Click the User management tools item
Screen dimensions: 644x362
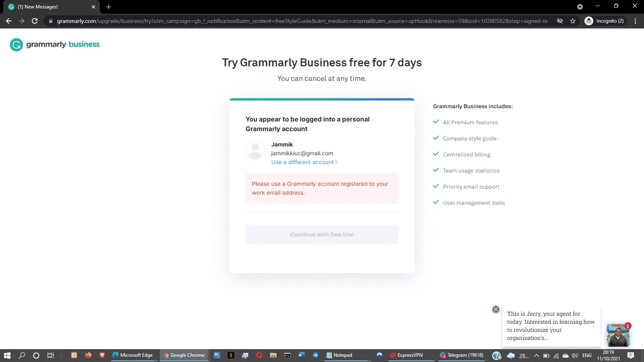click(x=474, y=203)
